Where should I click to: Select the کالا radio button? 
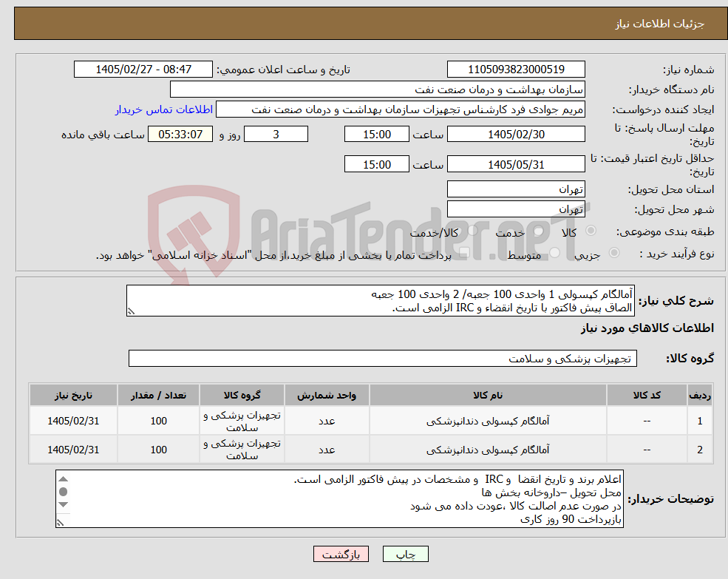click(x=591, y=231)
